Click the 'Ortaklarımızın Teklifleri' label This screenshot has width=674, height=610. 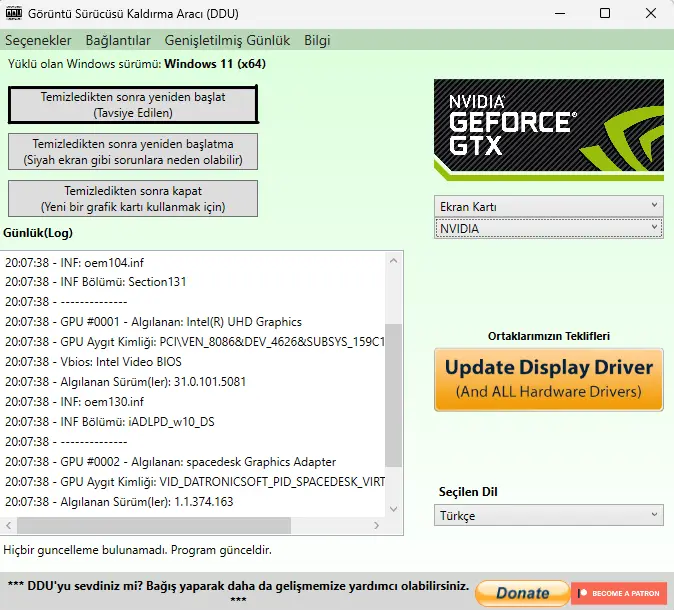tap(549, 336)
